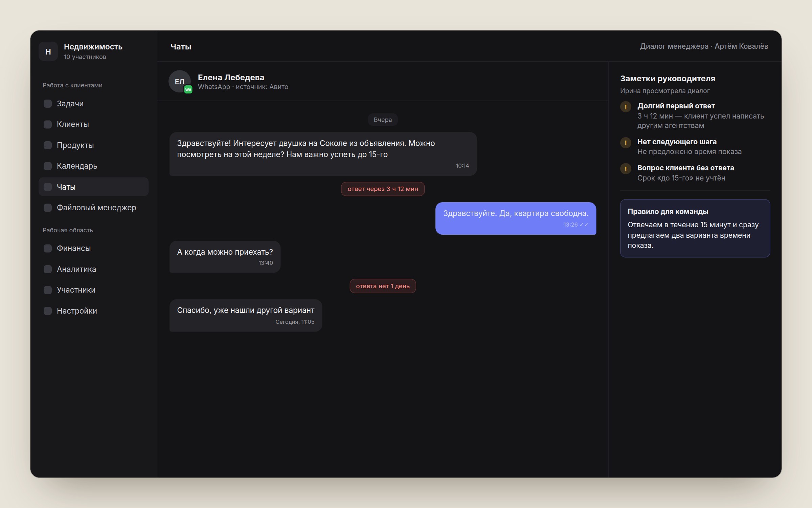Click the "ответа нет 1 день" badge
Image resolution: width=812 pixels, height=508 pixels.
[x=383, y=286]
